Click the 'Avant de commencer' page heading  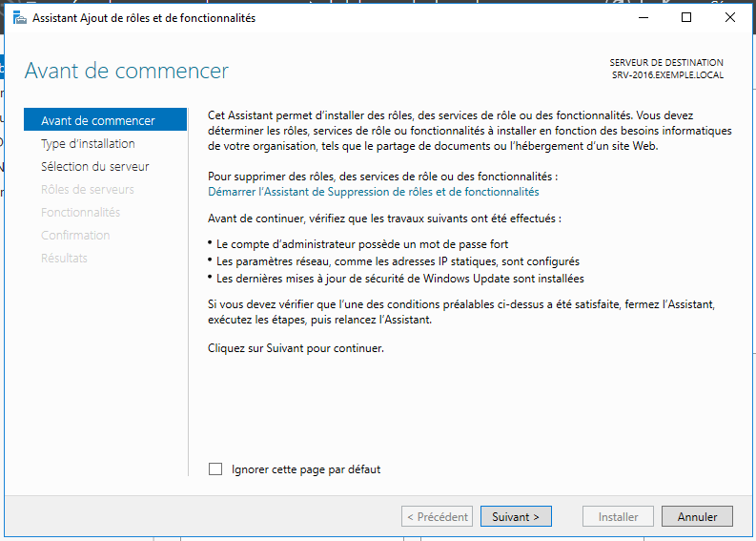tap(127, 71)
